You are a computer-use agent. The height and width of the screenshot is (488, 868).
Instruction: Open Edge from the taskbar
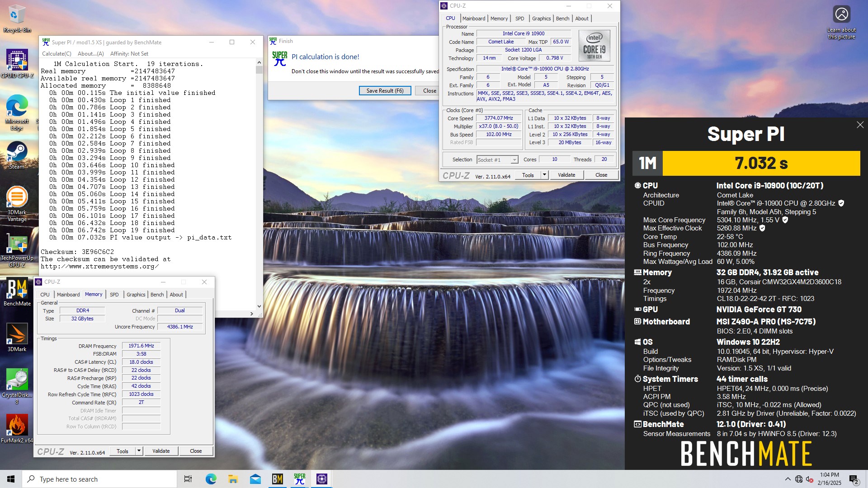(211, 479)
